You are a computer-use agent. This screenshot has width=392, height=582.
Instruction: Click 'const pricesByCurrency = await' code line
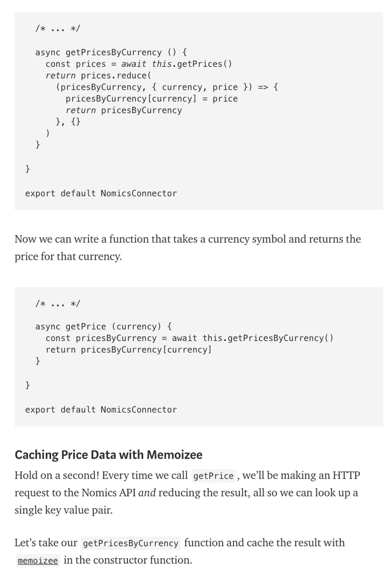189,338
